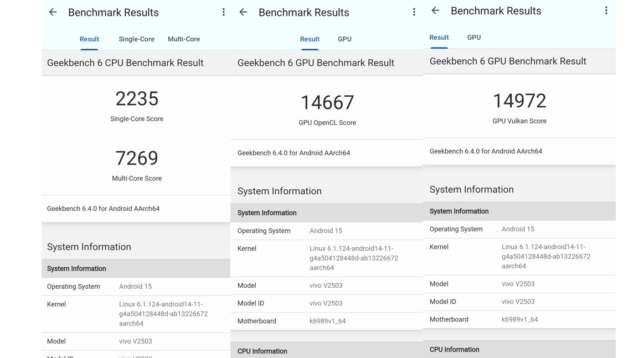Switch to GPU tab on OpenCL screen

pos(344,39)
